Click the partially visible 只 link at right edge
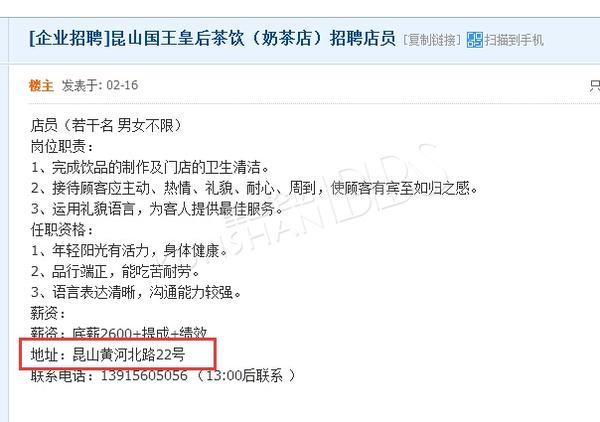This screenshot has height=422, width=600. (595, 85)
